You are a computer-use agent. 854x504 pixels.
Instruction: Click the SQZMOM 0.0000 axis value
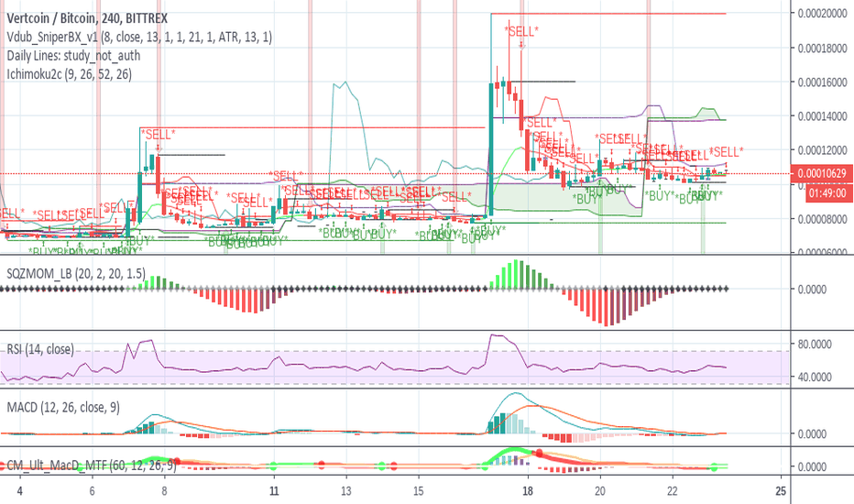coord(812,290)
